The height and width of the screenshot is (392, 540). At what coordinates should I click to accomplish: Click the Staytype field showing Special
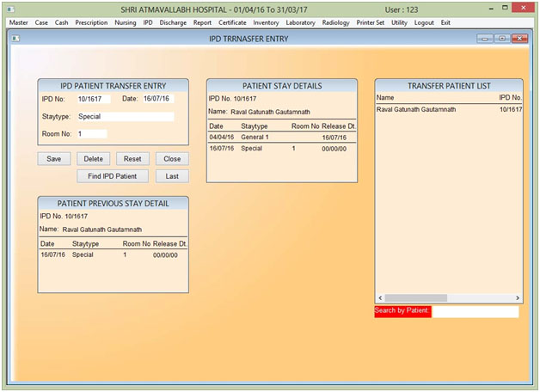(x=125, y=116)
